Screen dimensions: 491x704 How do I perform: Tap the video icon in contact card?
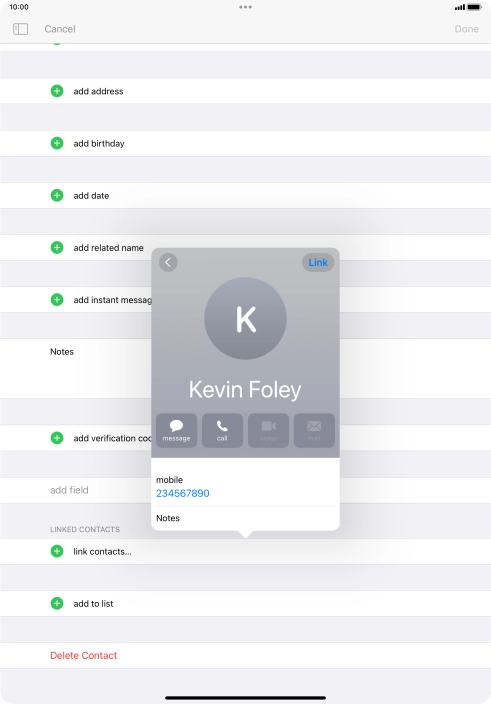click(268, 430)
